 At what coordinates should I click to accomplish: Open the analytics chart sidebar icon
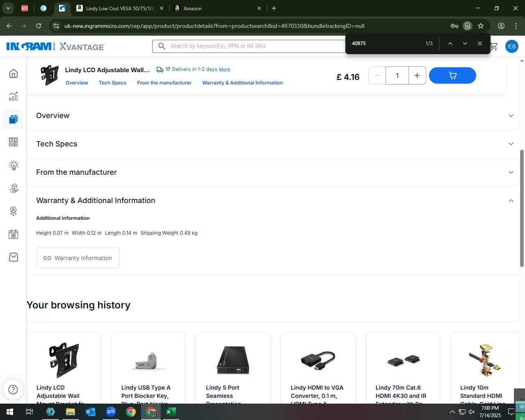point(14,96)
